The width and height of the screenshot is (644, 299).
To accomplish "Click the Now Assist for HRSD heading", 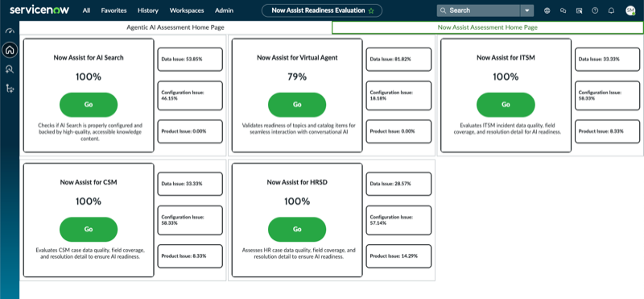I will (x=297, y=182).
